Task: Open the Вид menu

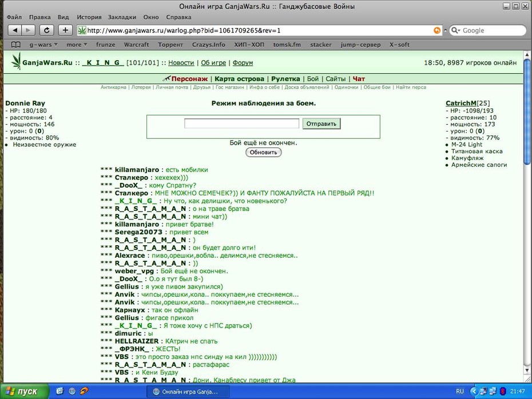Action: point(63,17)
